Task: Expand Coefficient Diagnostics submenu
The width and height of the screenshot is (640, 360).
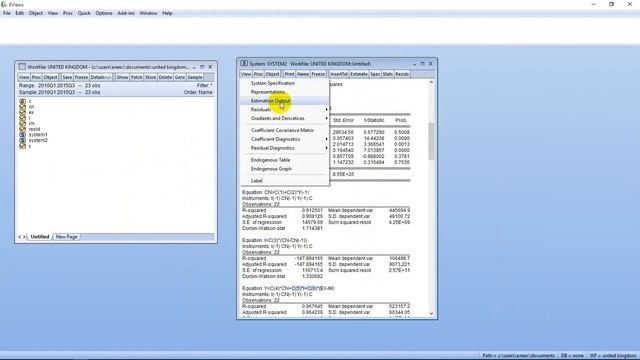Action: 284,139
